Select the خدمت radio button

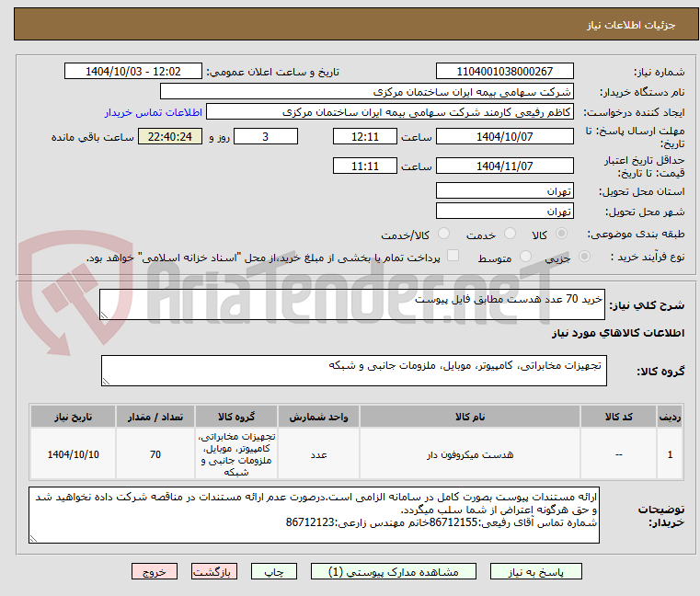click(510, 234)
